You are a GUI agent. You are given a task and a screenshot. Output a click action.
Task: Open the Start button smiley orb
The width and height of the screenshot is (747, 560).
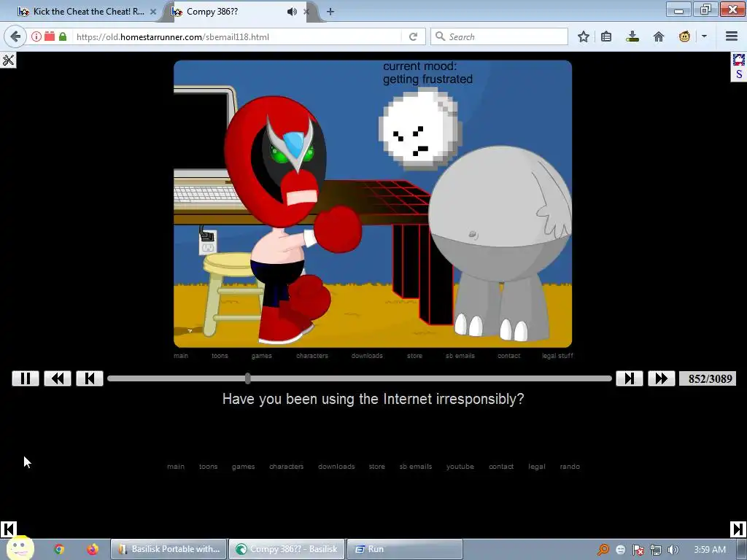coord(20,548)
